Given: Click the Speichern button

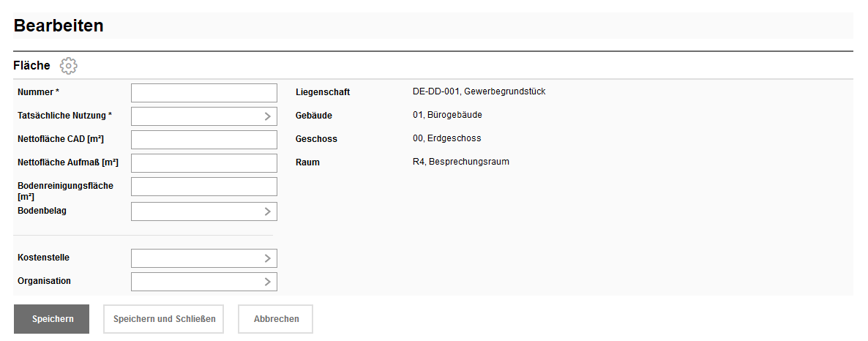Looking at the screenshot, I should point(51,319).
